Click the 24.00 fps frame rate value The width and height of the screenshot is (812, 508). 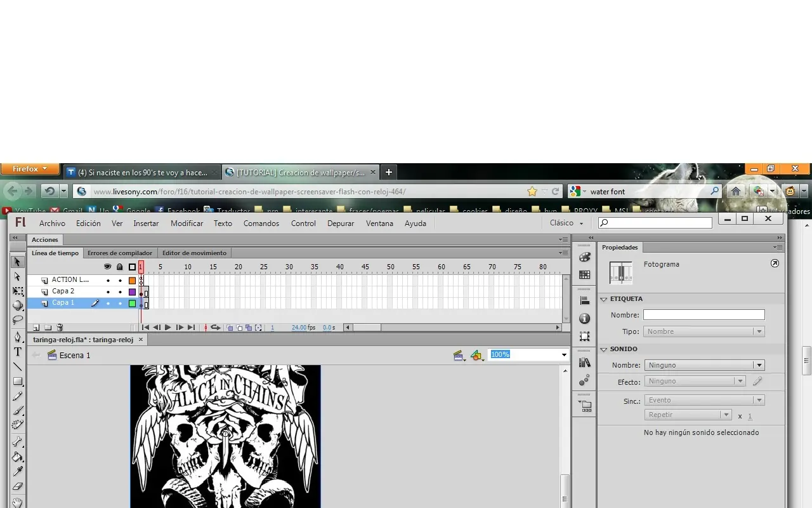299,328
